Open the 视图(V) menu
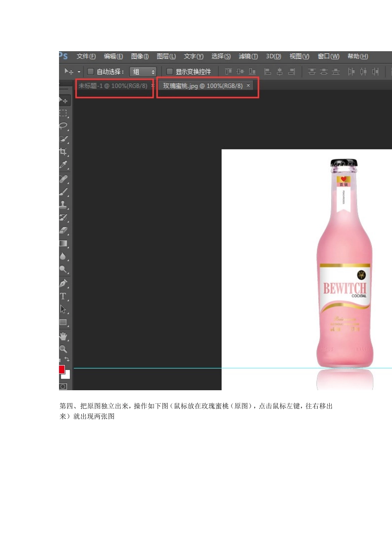Screen dimensions: 392x555 (x=299, y=56)
